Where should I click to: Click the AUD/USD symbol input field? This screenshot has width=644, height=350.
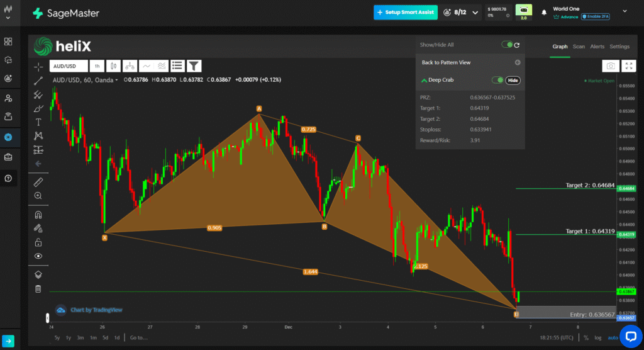tap(68, 66)
